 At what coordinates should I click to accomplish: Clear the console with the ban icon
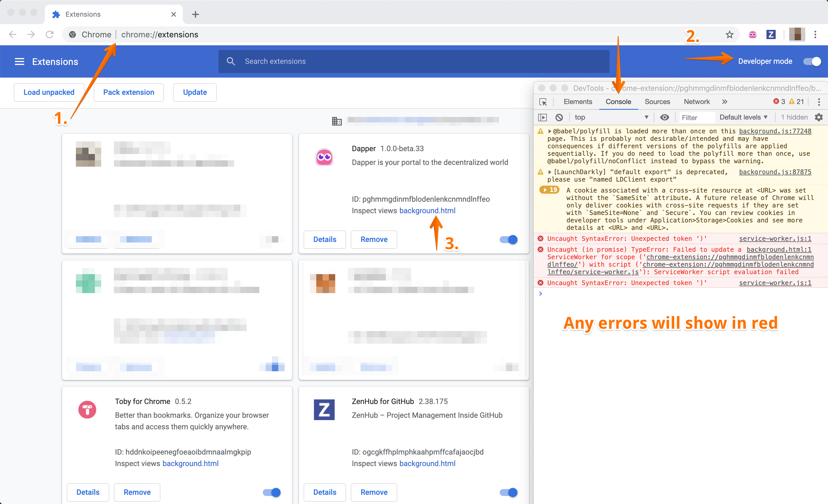[559, 117]
